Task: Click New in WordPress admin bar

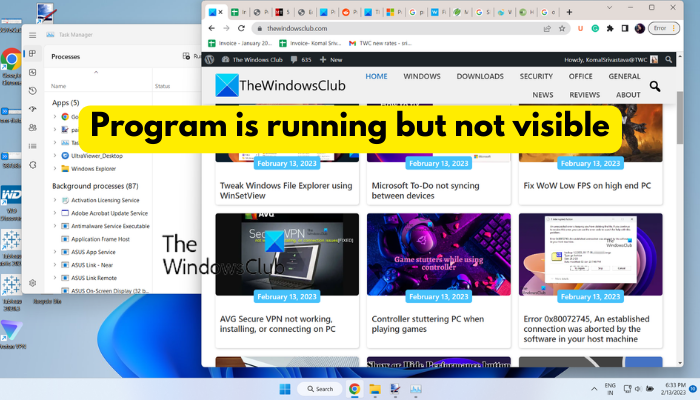Action: point(331,59)
